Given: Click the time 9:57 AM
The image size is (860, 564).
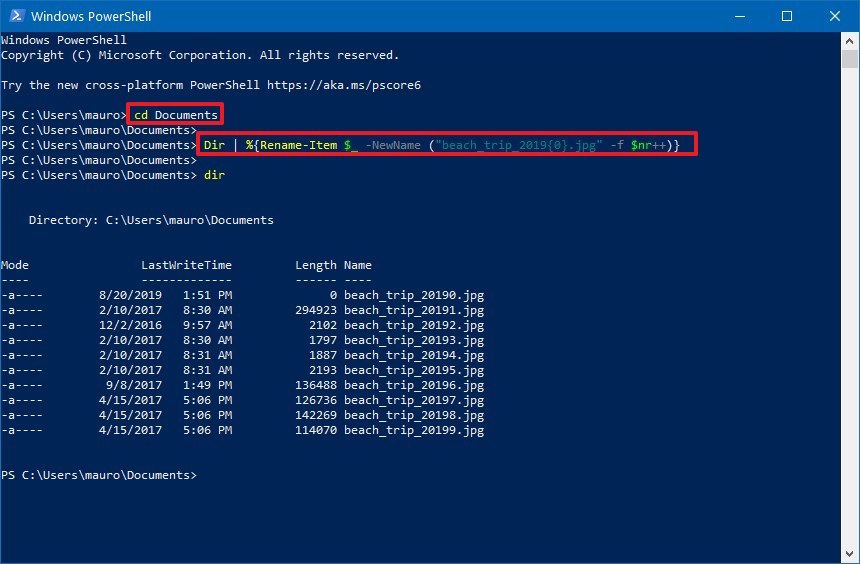Looking at the screenshot, I should (207, 325).
